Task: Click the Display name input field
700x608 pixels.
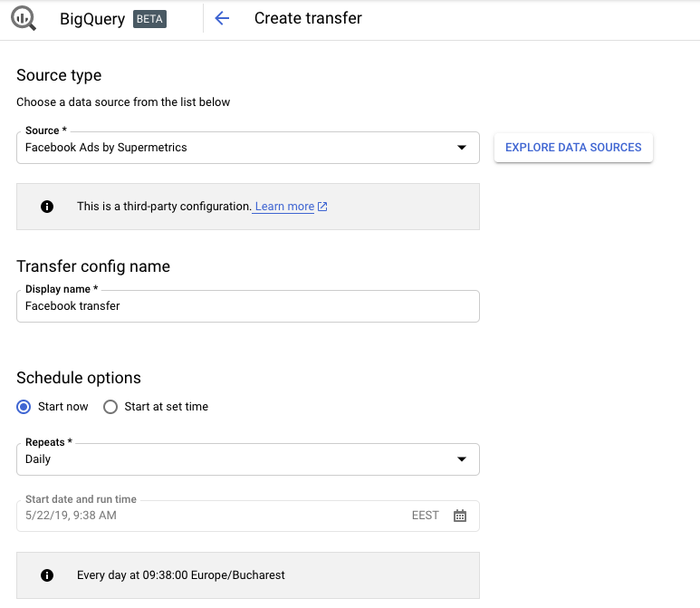Action: pyautogui.click(x=248, y=306)
